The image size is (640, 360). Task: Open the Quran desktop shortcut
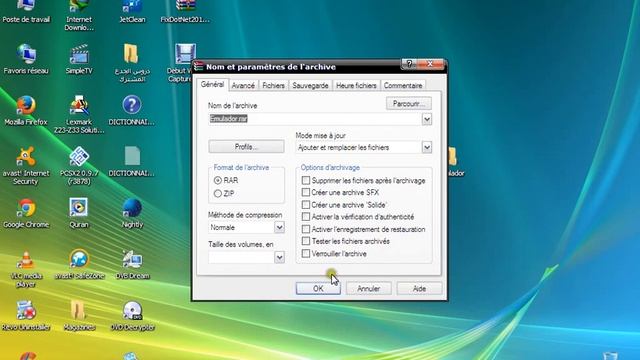tap(78, 213)
